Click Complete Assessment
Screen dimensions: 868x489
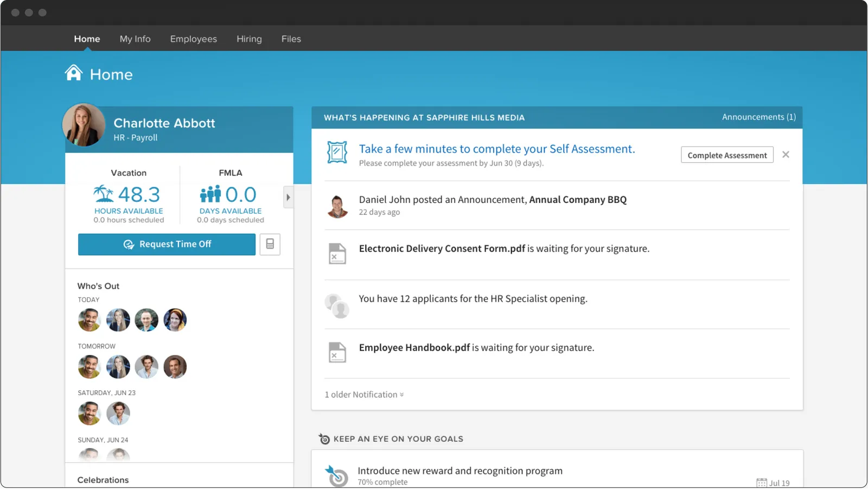click(727, 155)
